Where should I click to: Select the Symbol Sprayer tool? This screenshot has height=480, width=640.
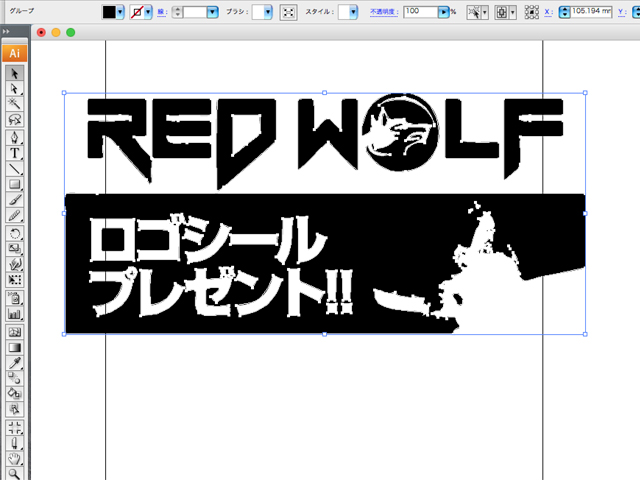pos(15,298)
